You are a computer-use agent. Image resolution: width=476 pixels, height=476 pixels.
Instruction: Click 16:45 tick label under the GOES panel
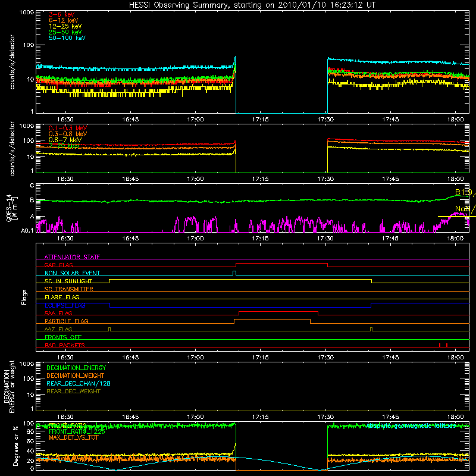130,239
